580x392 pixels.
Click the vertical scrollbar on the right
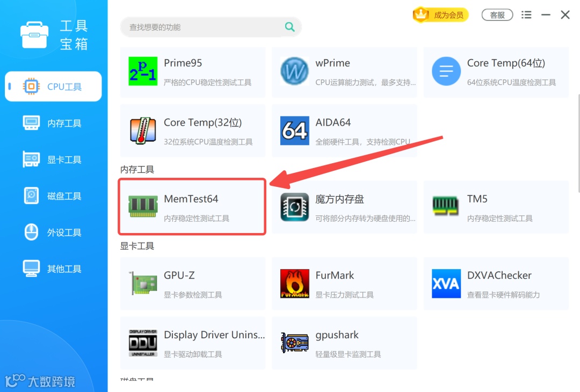coord(578,143)
